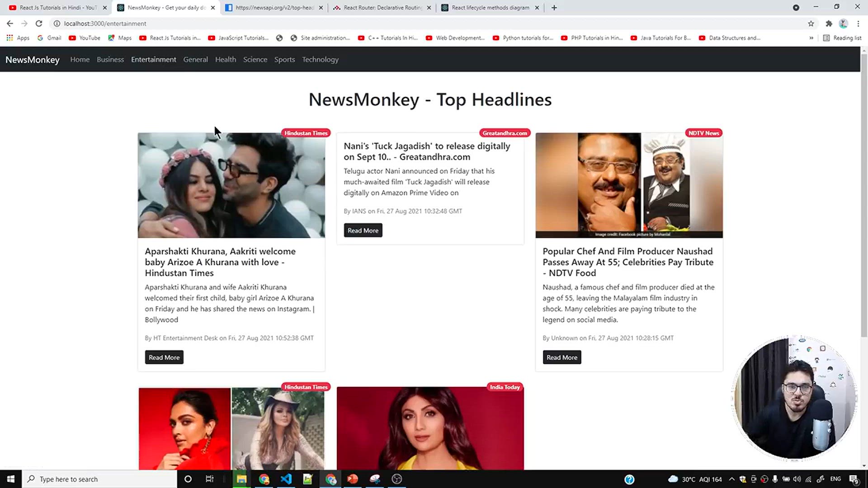This screenshot has width=868, height=488.
Task: Open Business category in navbar
Action: pyautogui.click(x=110, y=60)
